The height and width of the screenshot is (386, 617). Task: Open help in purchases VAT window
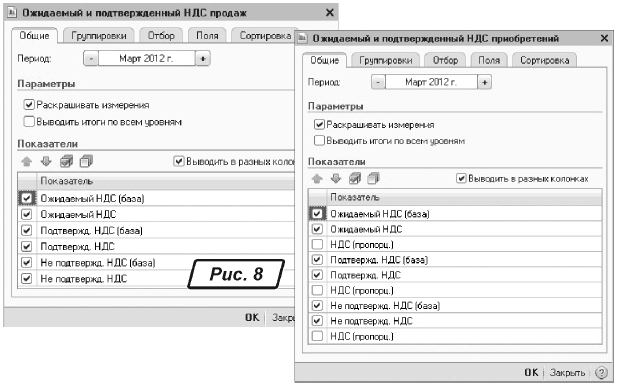click(601, 372)
